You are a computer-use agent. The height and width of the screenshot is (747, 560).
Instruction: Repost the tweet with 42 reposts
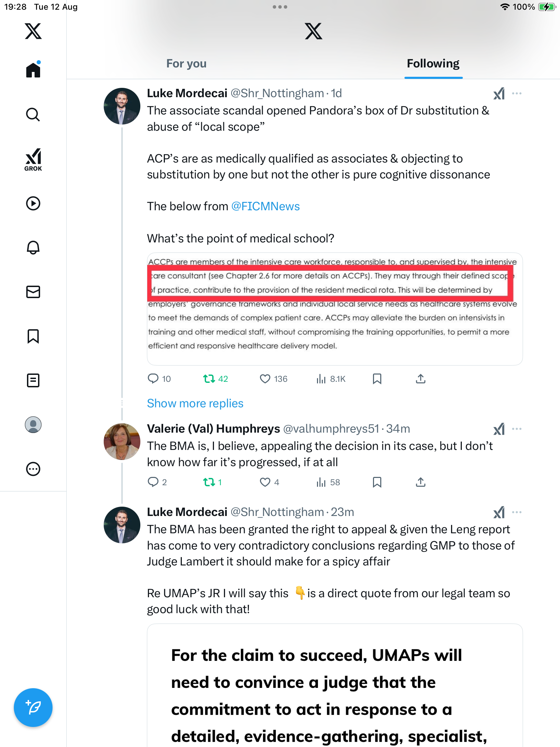pos(209,379)
